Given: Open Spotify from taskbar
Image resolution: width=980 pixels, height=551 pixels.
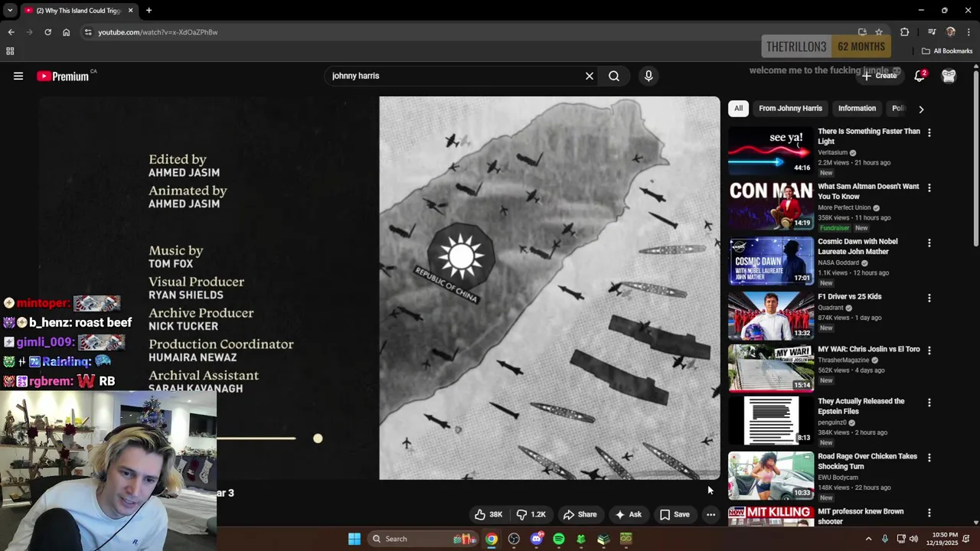Looking at the screenshot, I should [x=559, y=539].
